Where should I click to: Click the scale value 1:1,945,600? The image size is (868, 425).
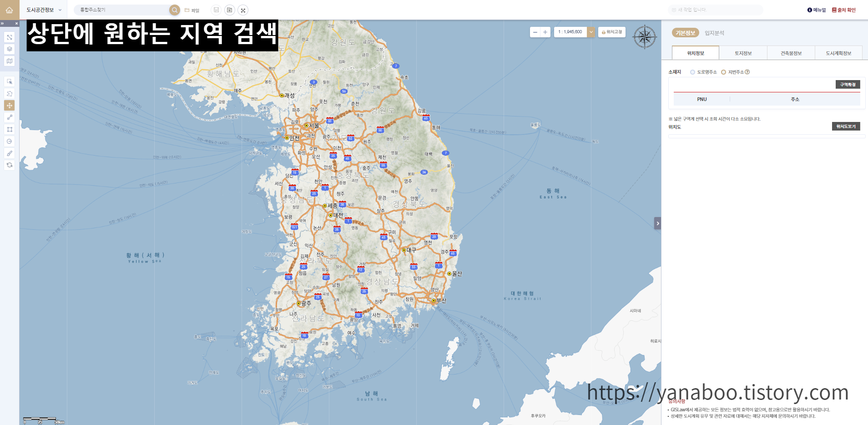(x=570, y=32)
